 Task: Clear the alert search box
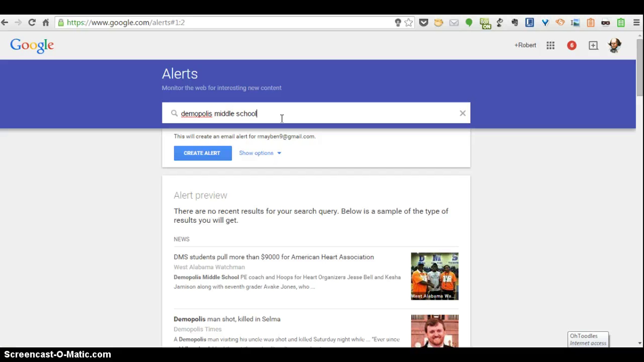click(x=462, y=113)
